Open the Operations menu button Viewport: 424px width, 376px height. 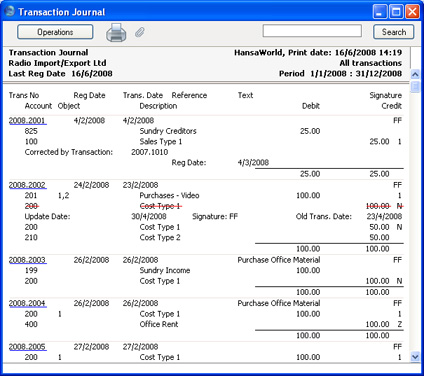point(55,32)
